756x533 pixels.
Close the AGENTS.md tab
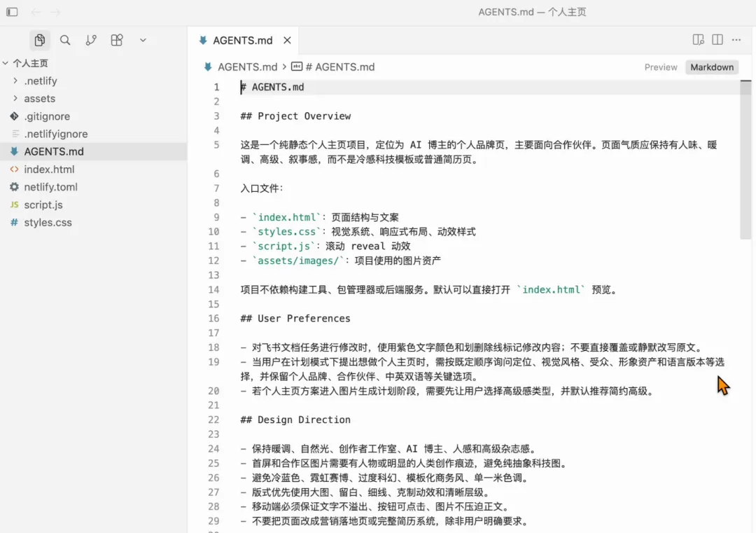click(x=288, y=41)
